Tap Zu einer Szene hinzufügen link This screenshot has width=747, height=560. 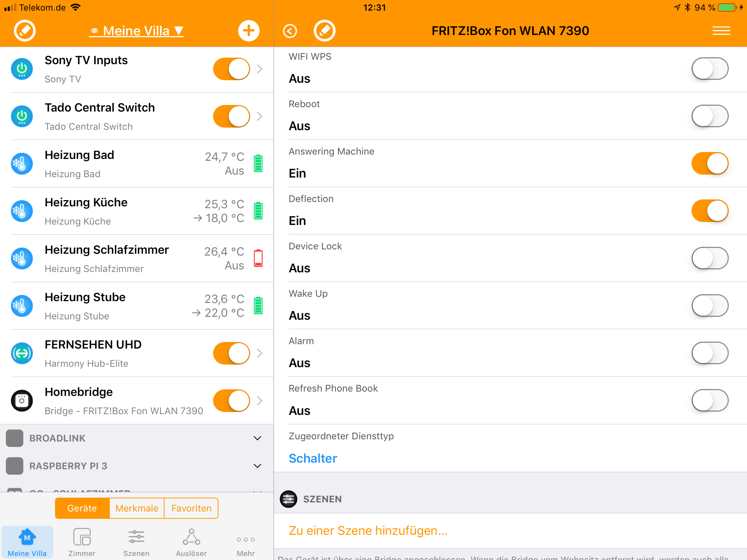[x=368, y=531]
